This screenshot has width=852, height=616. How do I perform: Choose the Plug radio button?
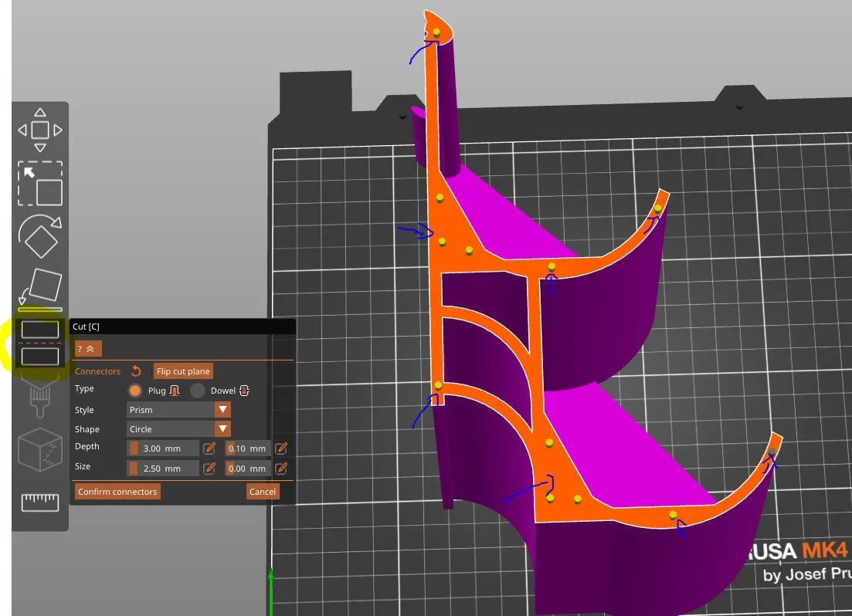click(x=134, y=391)
